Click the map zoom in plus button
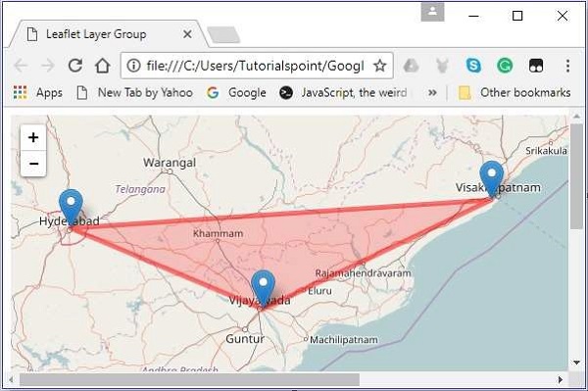Screen dimensions: 588x391 tap(33, 137)
